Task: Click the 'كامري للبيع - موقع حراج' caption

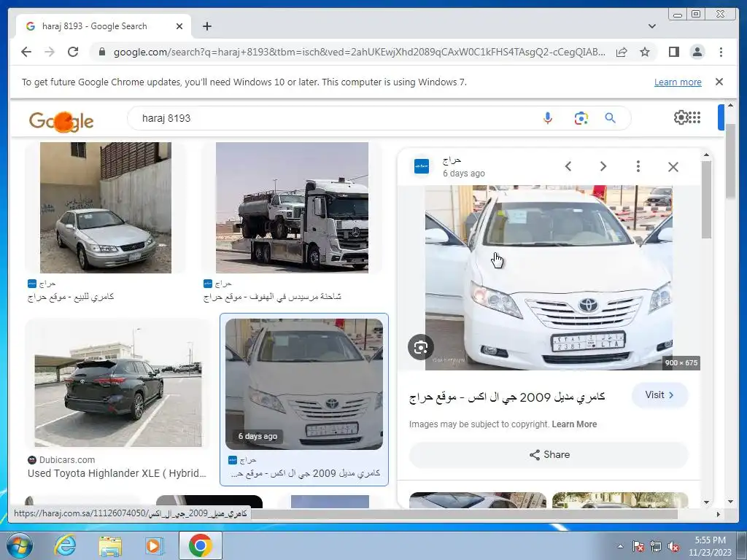Action: point(71,297)
